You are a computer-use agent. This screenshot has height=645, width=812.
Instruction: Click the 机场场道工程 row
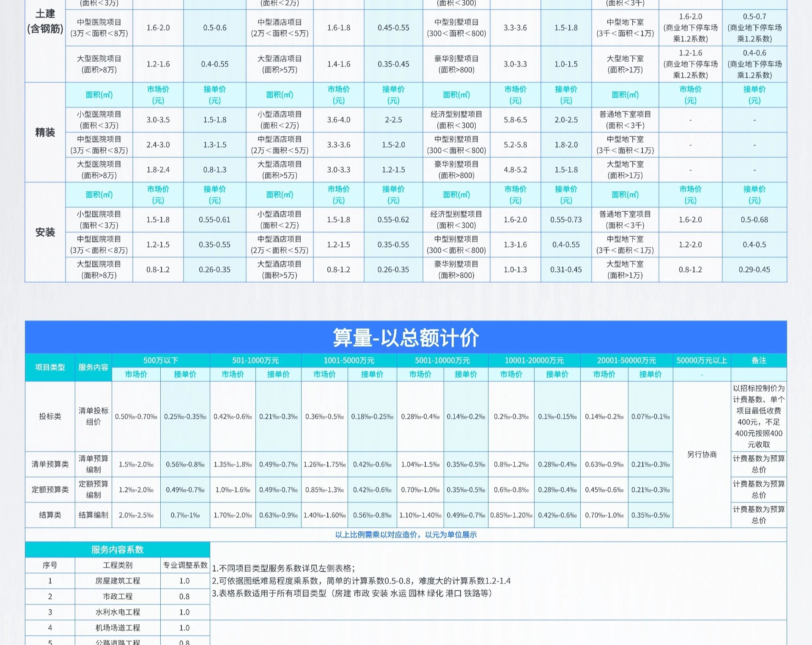117,628
